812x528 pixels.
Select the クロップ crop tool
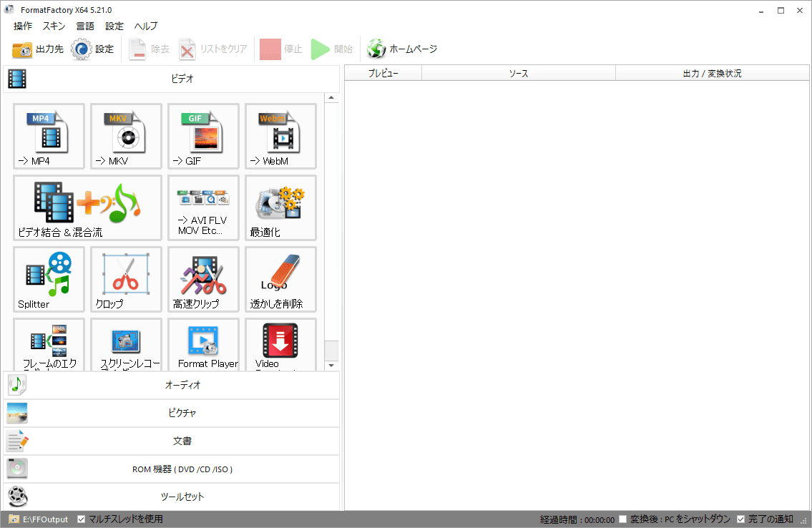point(126,279)
